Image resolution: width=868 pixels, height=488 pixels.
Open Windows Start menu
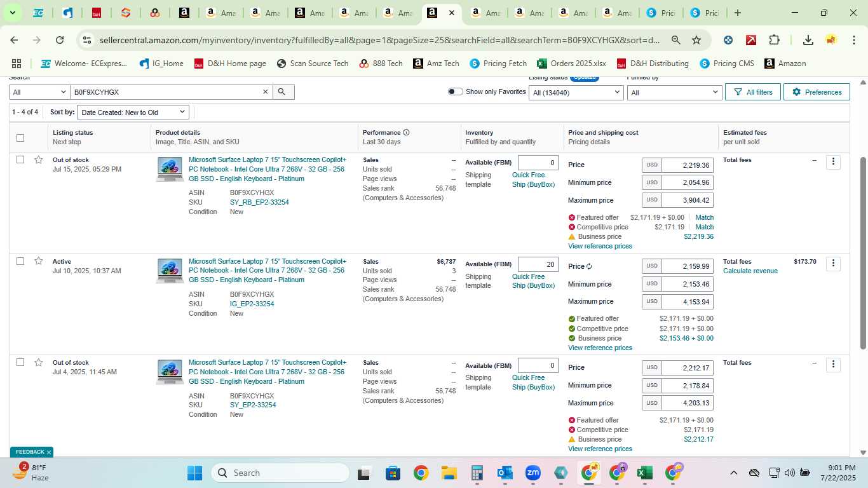[x=194, y=473]
